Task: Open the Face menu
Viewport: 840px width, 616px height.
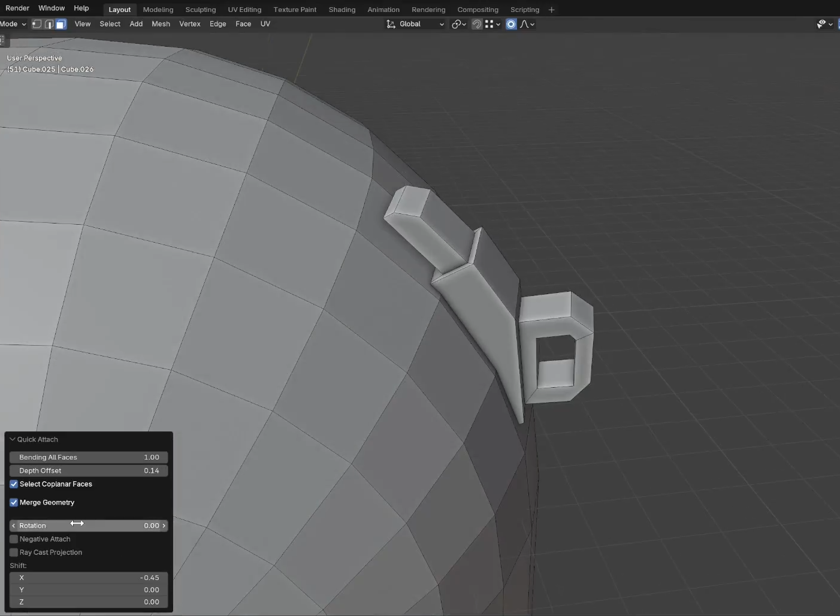Action: 243,24
